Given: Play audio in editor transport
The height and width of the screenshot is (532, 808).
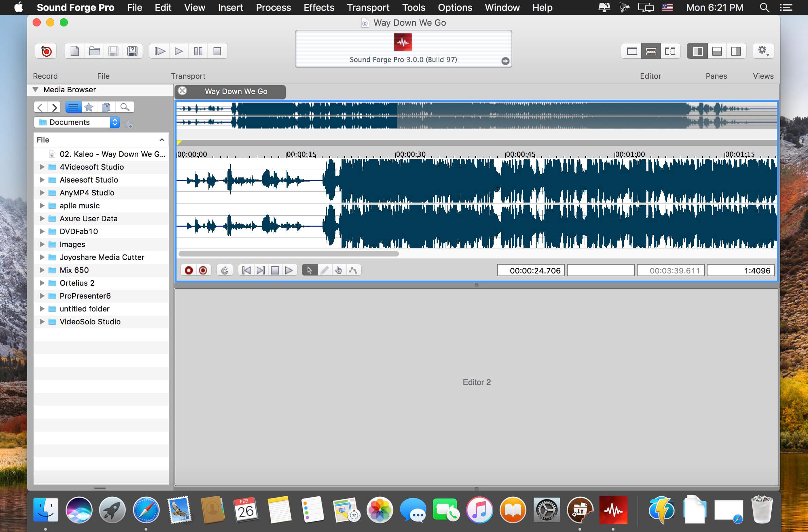Looking at the screenshot, I should (289, 270).
